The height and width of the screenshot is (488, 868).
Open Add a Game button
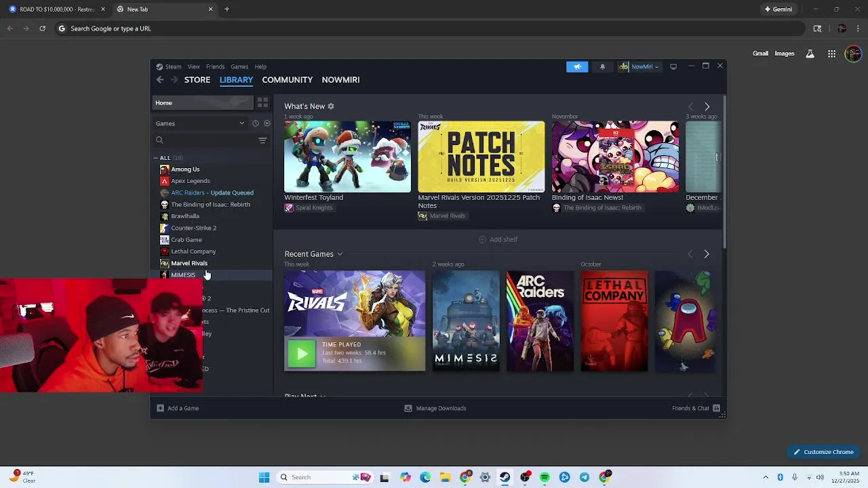pos(178,408)
